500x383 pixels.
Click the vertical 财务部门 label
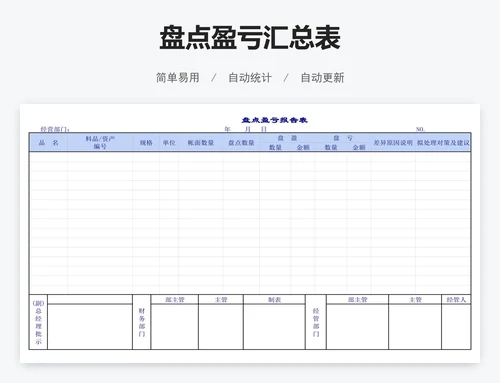click(142, 322)
